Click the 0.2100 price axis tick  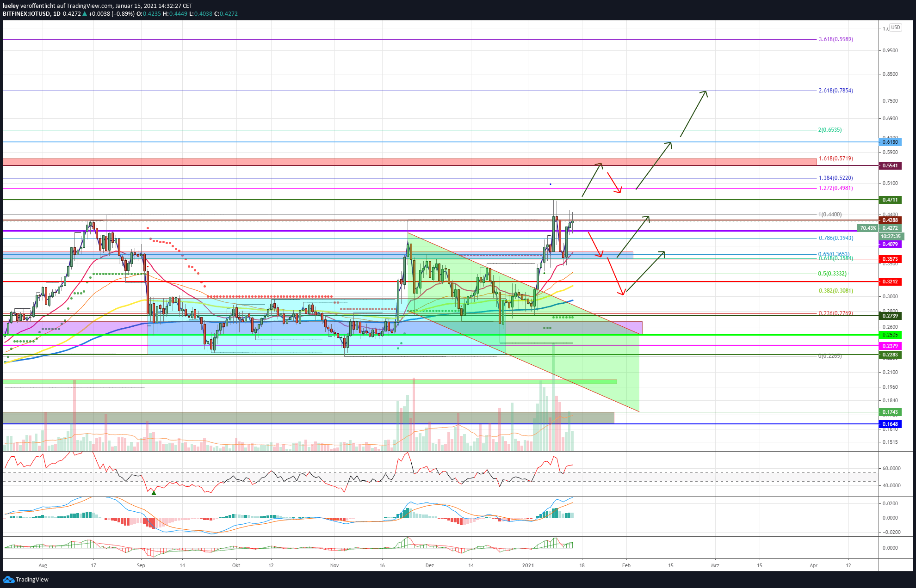890,372
